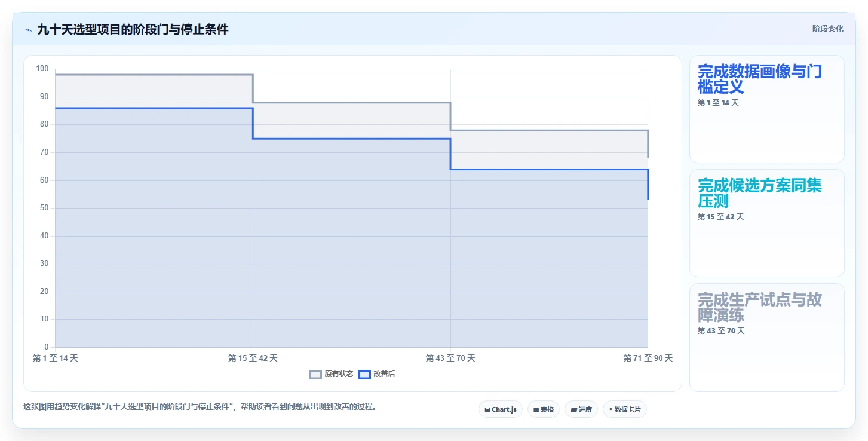Click the description text below the chart
Image resolution: width=868 pixels, height=441 pixels.
[x=200, y=407]
